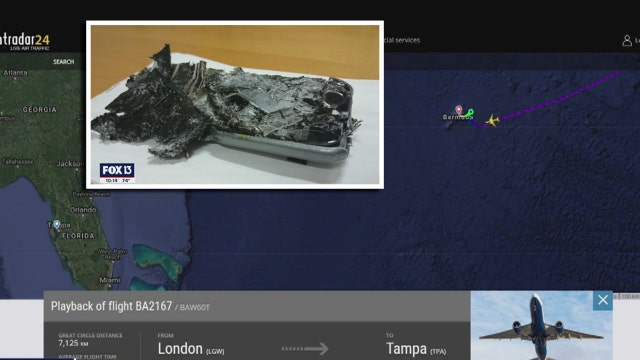
Task: Open the Search field on the map
Action: [x=64, y=62]
